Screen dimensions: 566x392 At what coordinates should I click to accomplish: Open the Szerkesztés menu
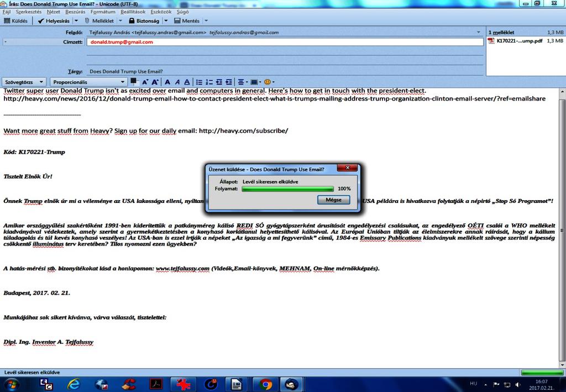click(29, 12)
